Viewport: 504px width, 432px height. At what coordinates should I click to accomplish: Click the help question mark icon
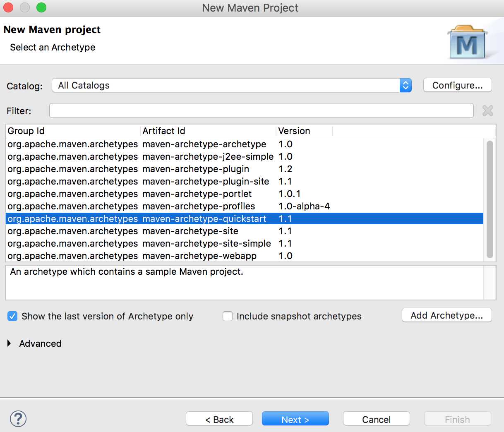coord(18,419)
